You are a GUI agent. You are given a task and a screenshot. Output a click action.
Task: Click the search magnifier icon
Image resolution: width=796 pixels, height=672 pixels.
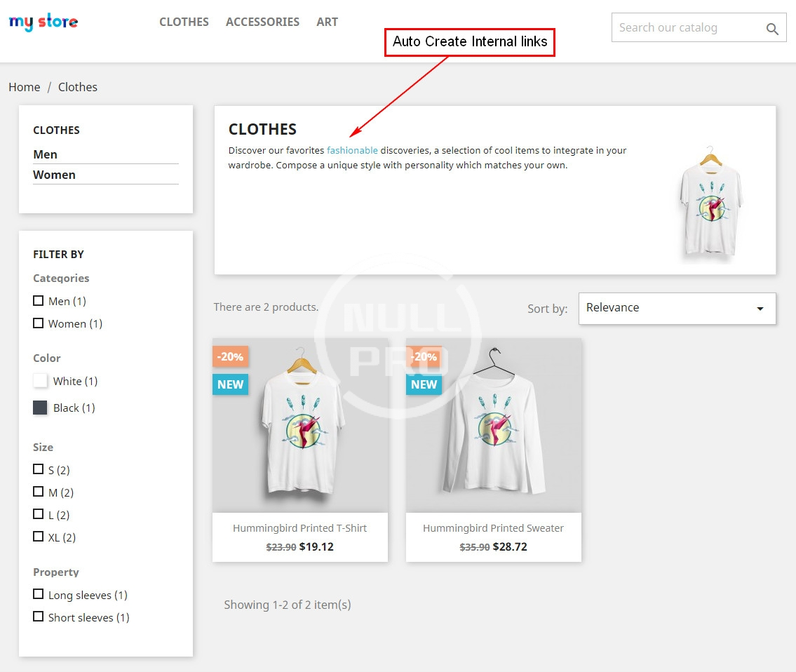coord(772,29)
